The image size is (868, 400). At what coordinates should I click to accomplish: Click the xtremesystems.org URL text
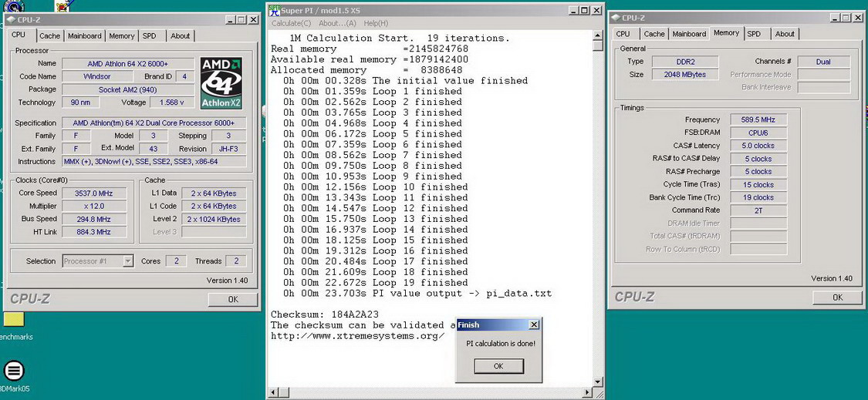357,336
